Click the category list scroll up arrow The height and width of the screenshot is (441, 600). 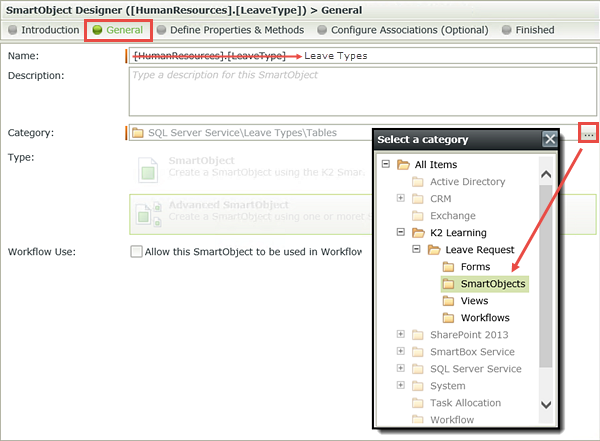(546, 174)
